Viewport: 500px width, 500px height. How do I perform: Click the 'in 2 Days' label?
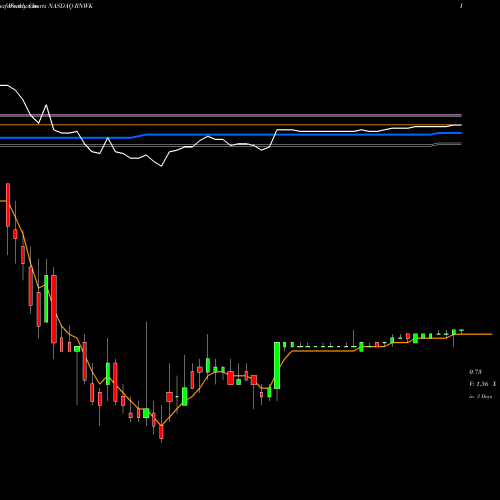coord(480,396)
